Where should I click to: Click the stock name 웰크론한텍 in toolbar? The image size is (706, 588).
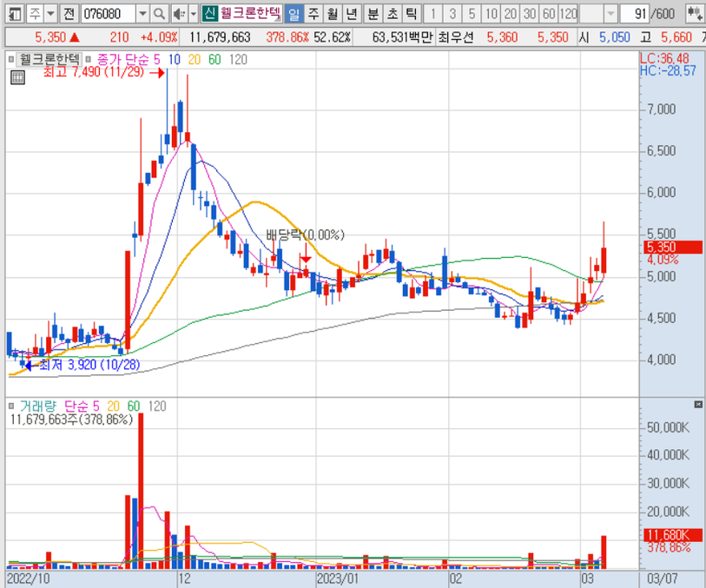(x=250, y=14)
